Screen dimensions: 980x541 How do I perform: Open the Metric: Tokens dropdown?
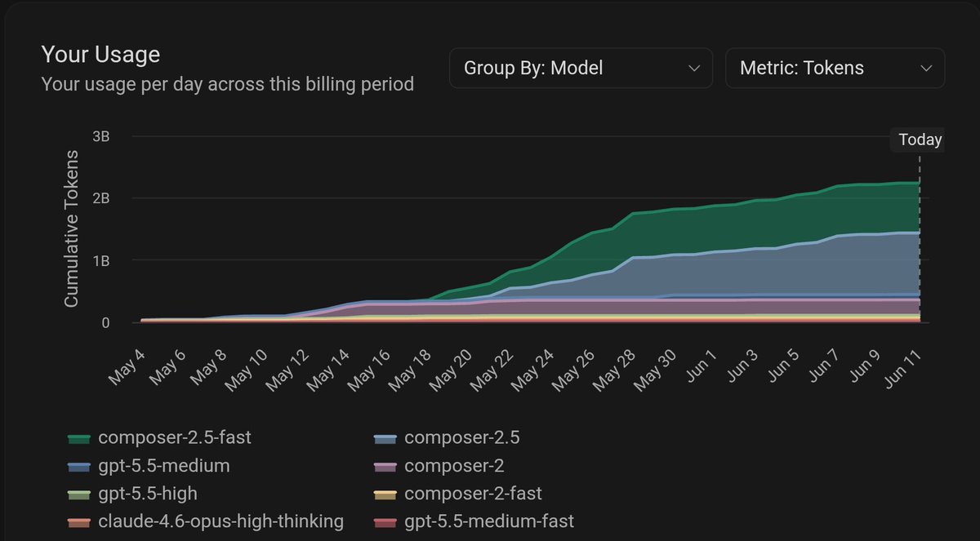[835, 68]
